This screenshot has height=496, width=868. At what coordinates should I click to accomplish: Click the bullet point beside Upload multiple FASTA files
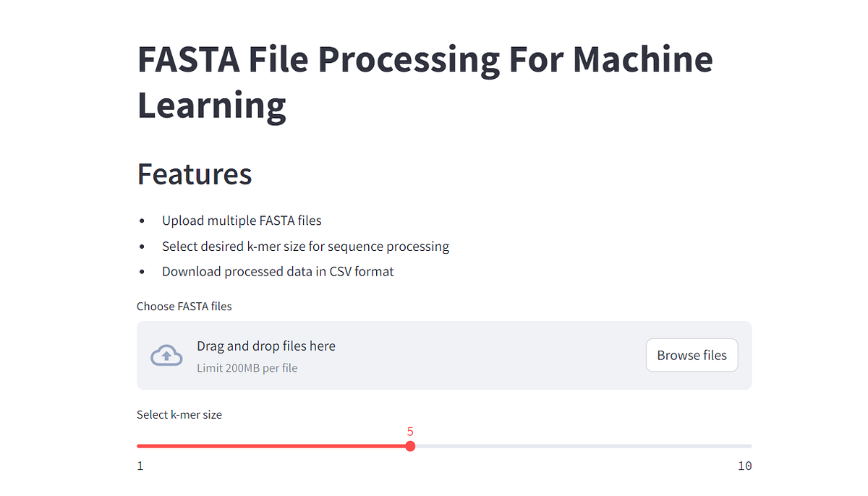(142, 221)
